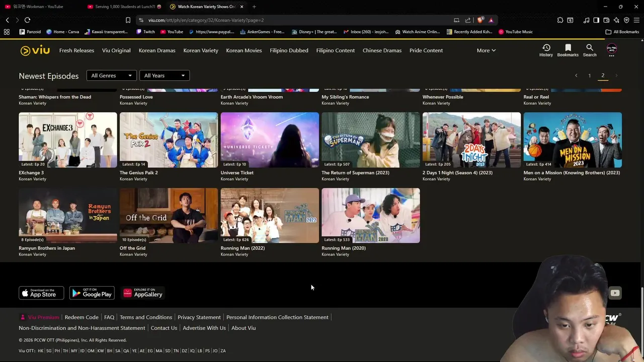
Task: Open The Genius Paik 2 thumbnail
Action: click(x=169, y=140)
